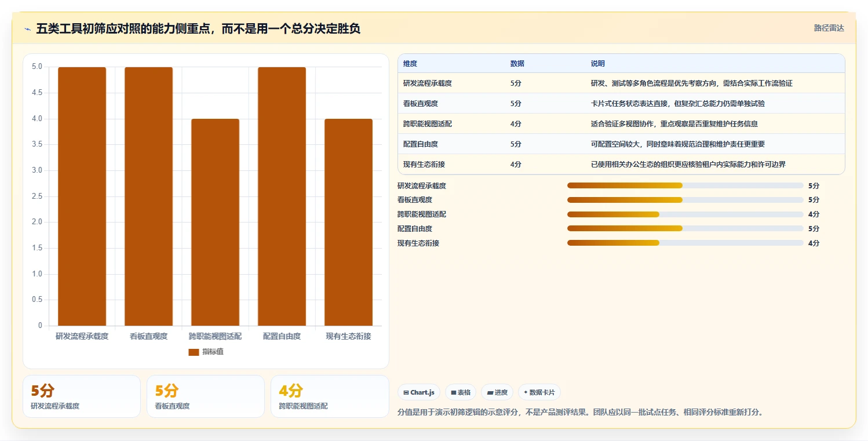The width and height of the screenshot is (868, 441).
Task: Click the description starting with 可配置空间较大
Action: pyautogui.click(x=678, y=144)
